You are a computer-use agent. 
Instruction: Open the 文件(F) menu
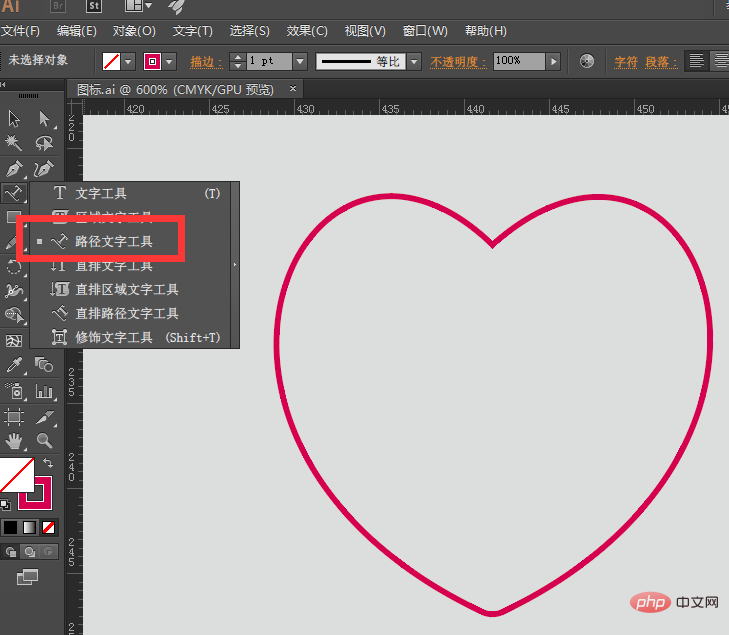coord(20,31)
